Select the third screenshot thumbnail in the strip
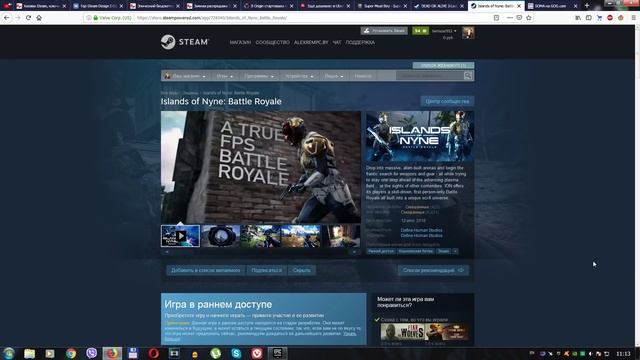The image size is (640, 360). pos(260,236)
